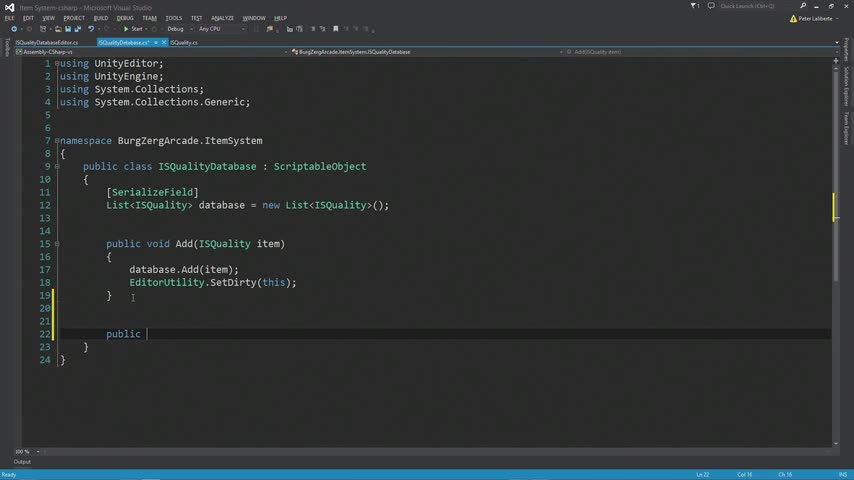Image resolution: width=854 pixels, height=480 pixels.
Task: Click the feedback speech bubble icon
Action: (711, 6)
